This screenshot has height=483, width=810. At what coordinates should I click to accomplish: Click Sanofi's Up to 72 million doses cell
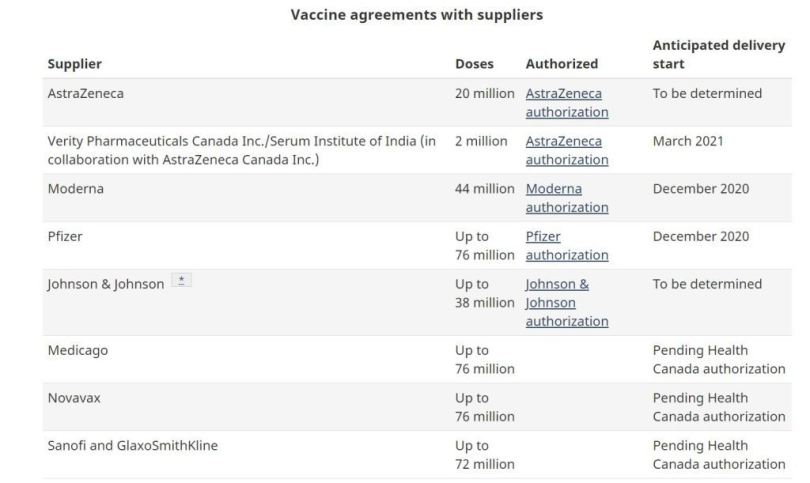point(484,455)
